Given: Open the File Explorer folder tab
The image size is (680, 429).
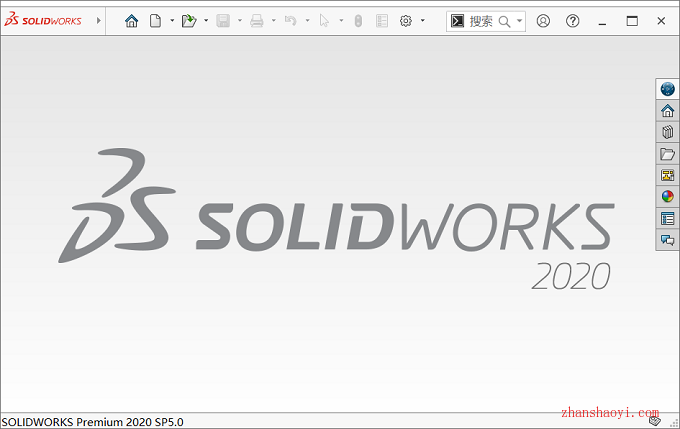Looking at the screenshot, I should tap(667, 154).
